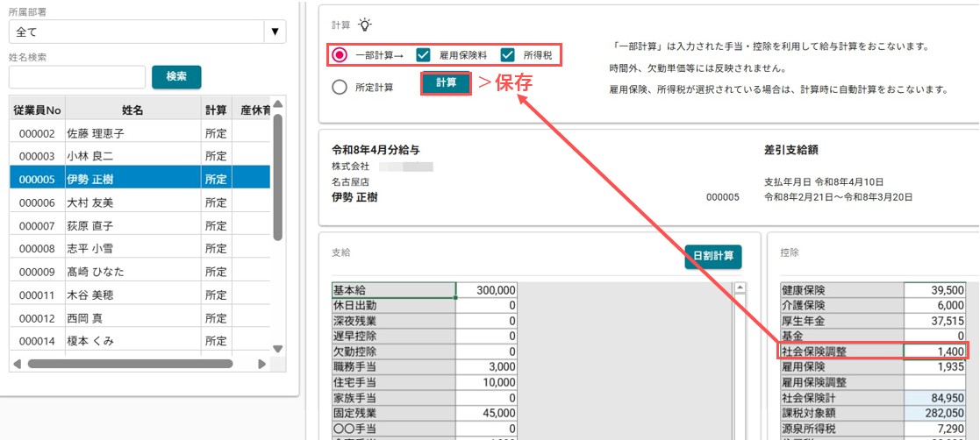The image size is (980, 440).
Task: Select employee 佐藤 理恵子
Action: coord(140,133)
